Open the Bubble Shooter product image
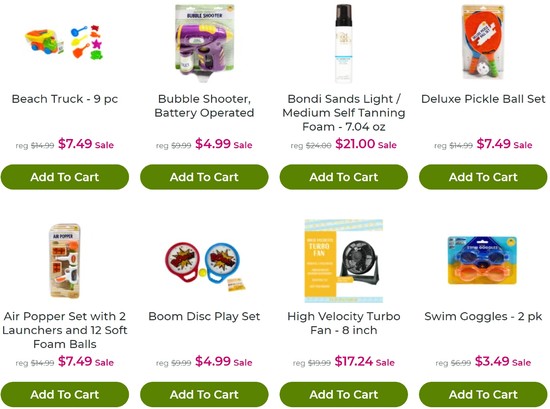Viewport: 550px width, 409px height. [204, 42]
